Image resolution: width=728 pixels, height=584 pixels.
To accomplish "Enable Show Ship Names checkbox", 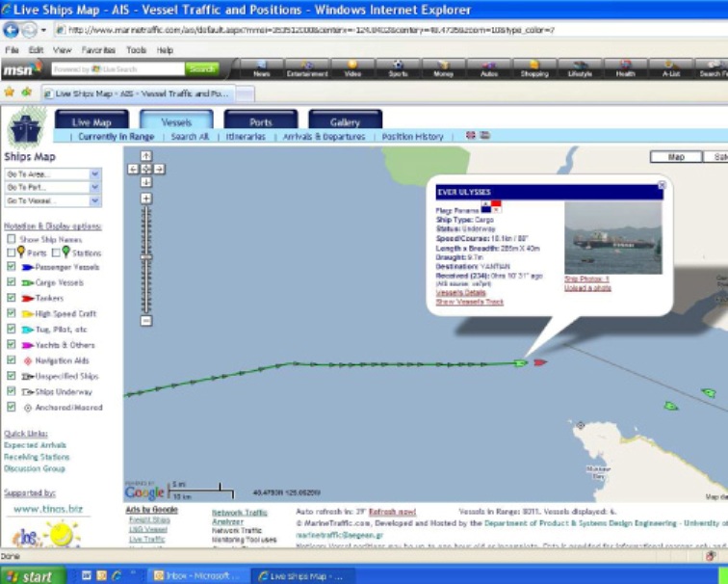I will (12, 239).
